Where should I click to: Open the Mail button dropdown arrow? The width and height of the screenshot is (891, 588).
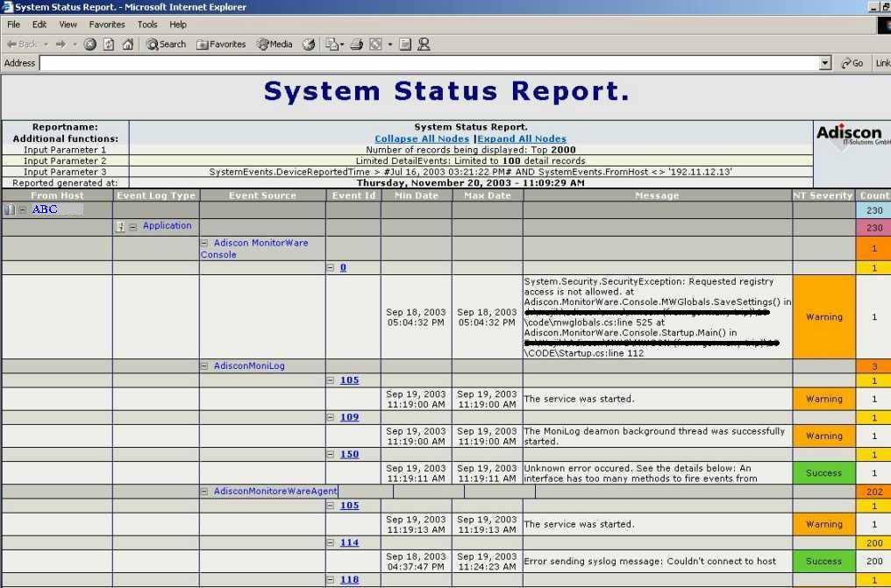(342, 45)
